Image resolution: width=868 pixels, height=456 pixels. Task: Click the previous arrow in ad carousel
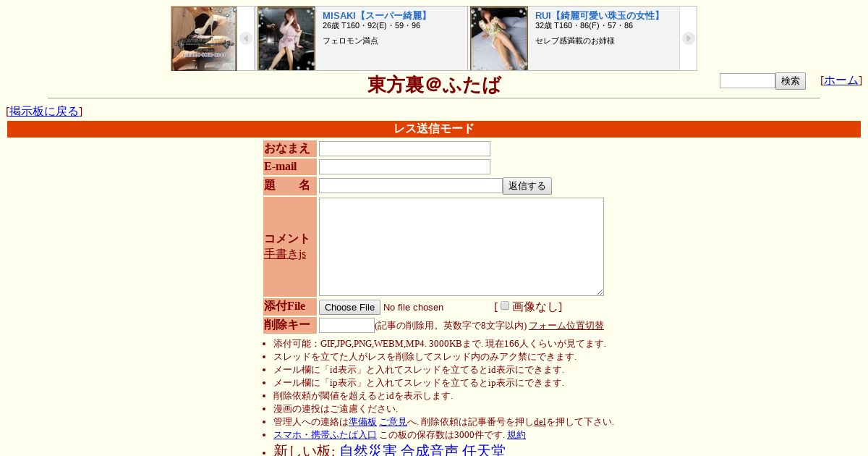(x=246, y=38)
